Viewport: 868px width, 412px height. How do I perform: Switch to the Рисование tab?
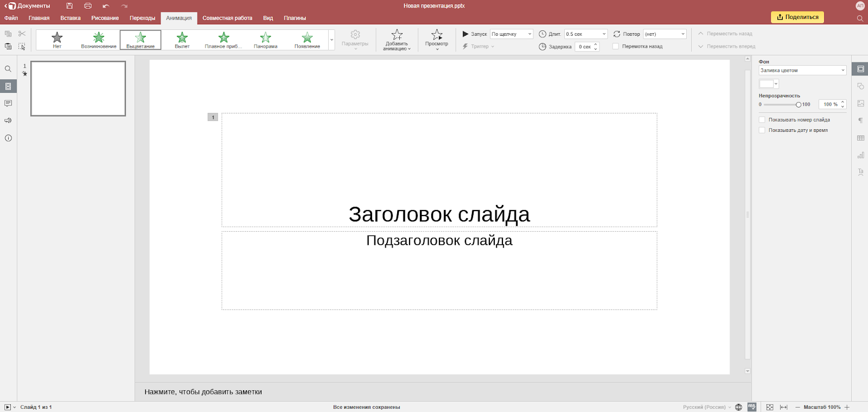[x=105, y=18]
